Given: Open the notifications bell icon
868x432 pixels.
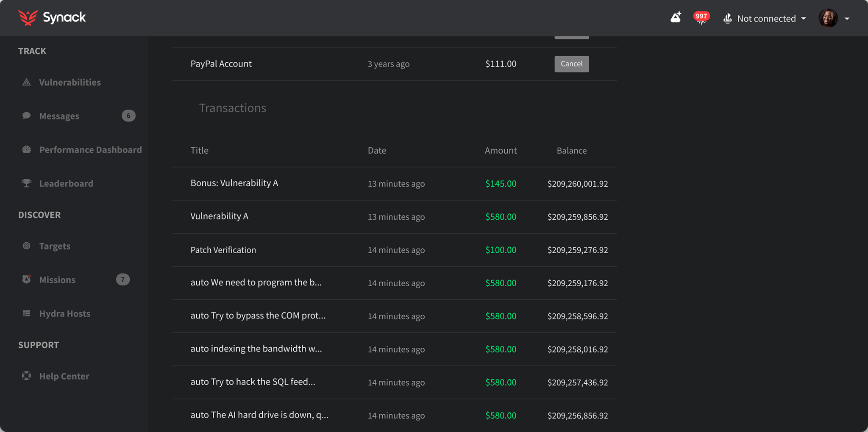Looking at the screenshot, I should click(676, 18).
